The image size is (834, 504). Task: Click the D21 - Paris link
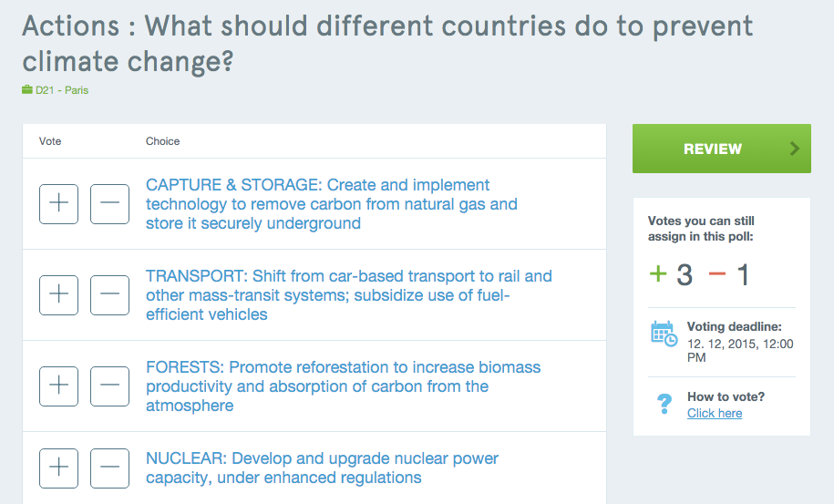[62, 90]
